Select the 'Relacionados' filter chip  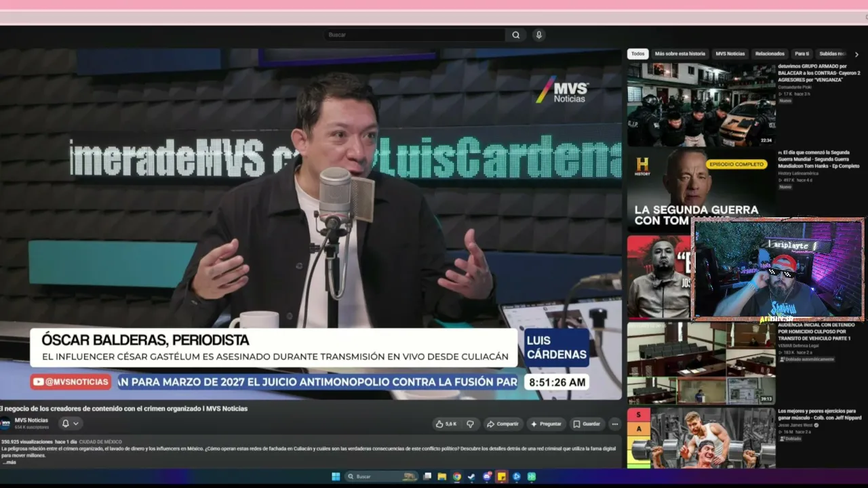(x=770, y=54)
